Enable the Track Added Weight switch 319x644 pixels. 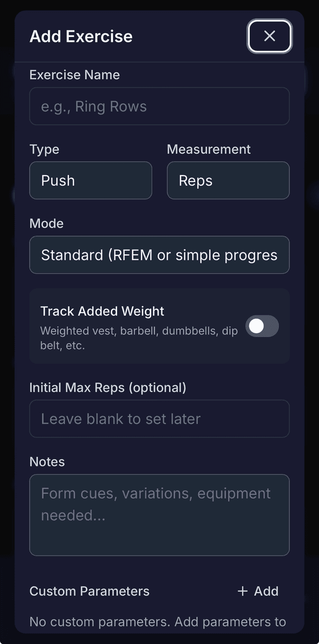[262, 326]
